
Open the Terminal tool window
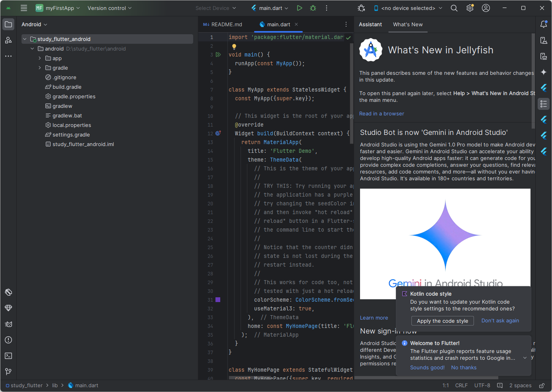(8, 356)
